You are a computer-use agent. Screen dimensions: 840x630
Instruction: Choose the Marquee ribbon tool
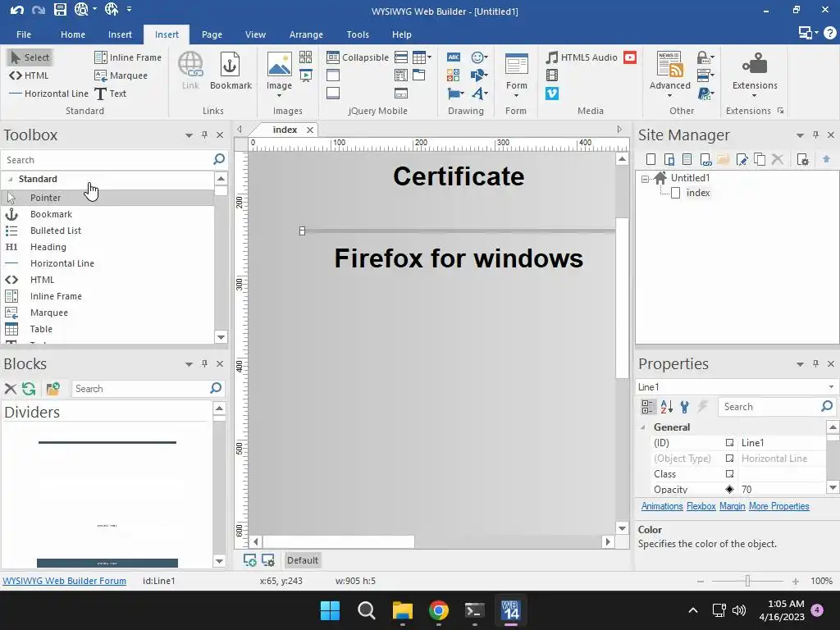(121, 75)
